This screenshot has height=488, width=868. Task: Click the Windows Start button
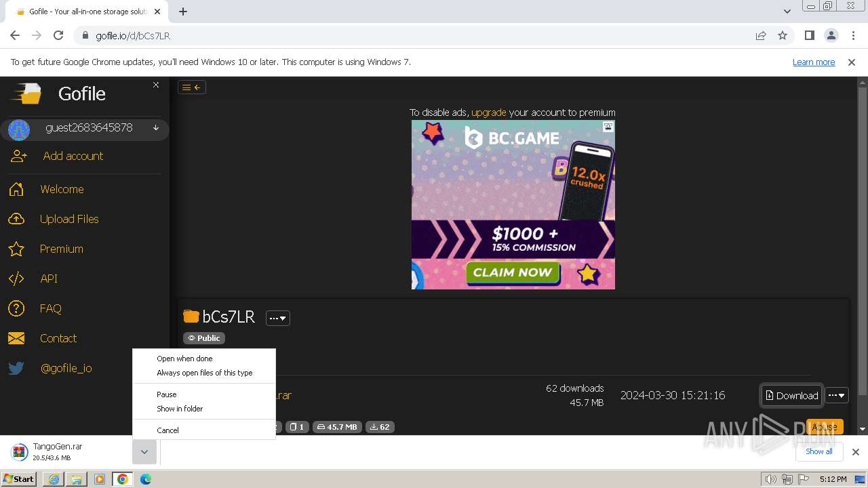point(19,479)
